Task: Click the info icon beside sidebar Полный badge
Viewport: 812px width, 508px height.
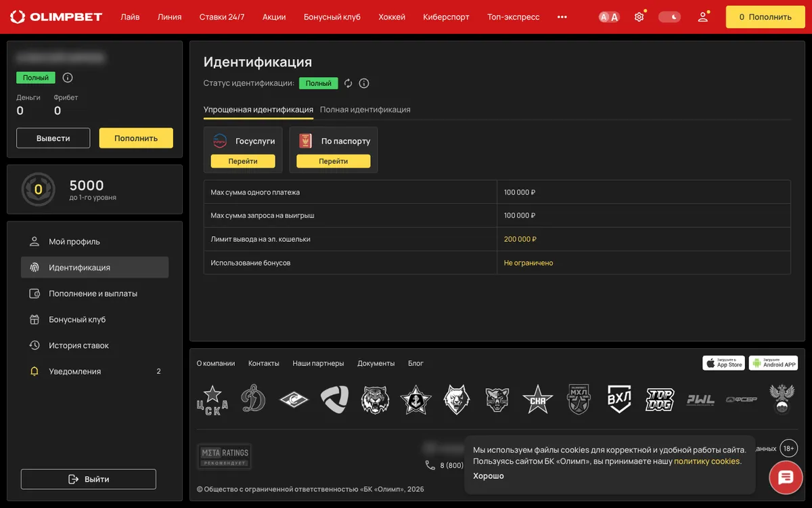Action: click(68, 78)
